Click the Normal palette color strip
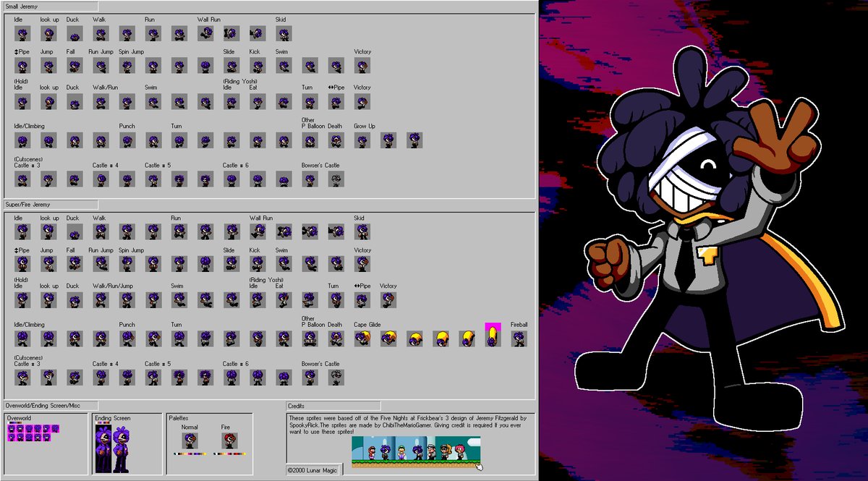Screen dimensions: 868x481 point(190,454)
